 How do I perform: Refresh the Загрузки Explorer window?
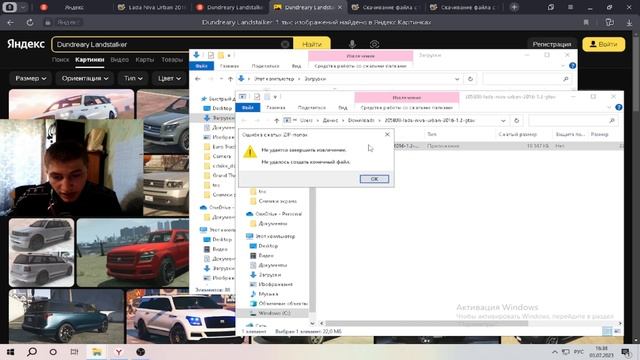click(470, 79)
